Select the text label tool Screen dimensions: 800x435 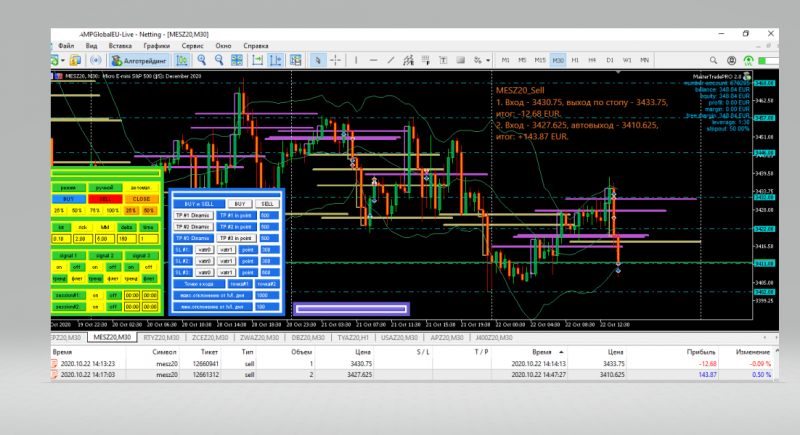click(x=443, y=61)
